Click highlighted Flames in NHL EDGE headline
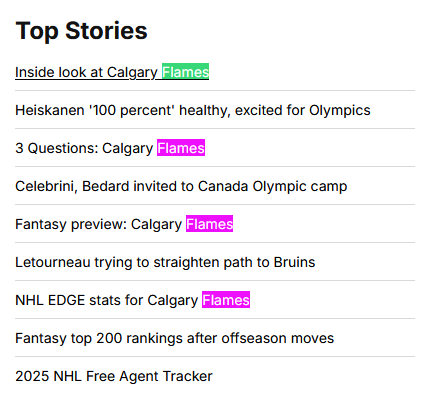428x407 pixels. (x=226, y=300)
